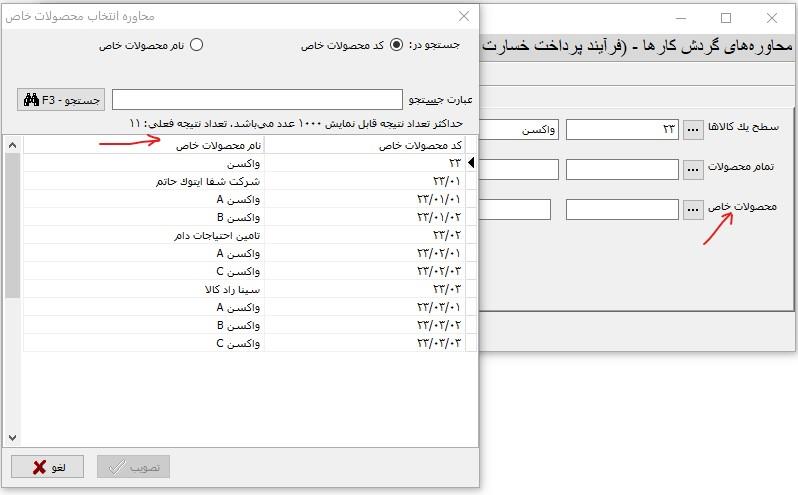This screenshot has width=798, height=495.
Task: Click the red X cancel button
Action: tap(47, 467)
